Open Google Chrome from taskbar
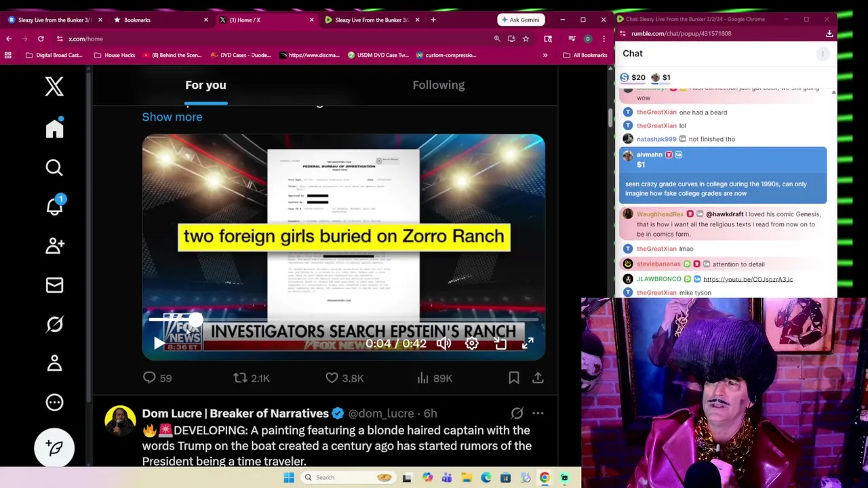Image resolution: width=868 pixels, height=488 pixels. pyautogui.click(x=545, y=477)
